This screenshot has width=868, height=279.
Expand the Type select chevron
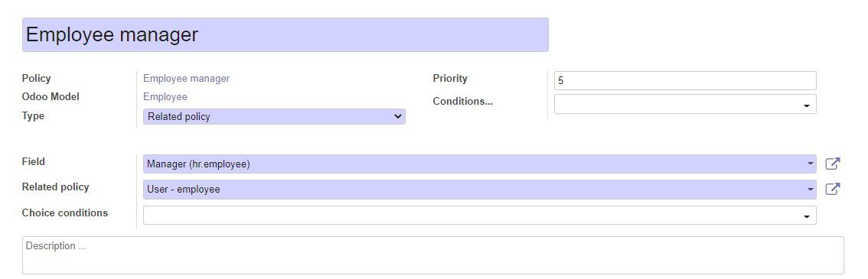[x=397, y=117]
